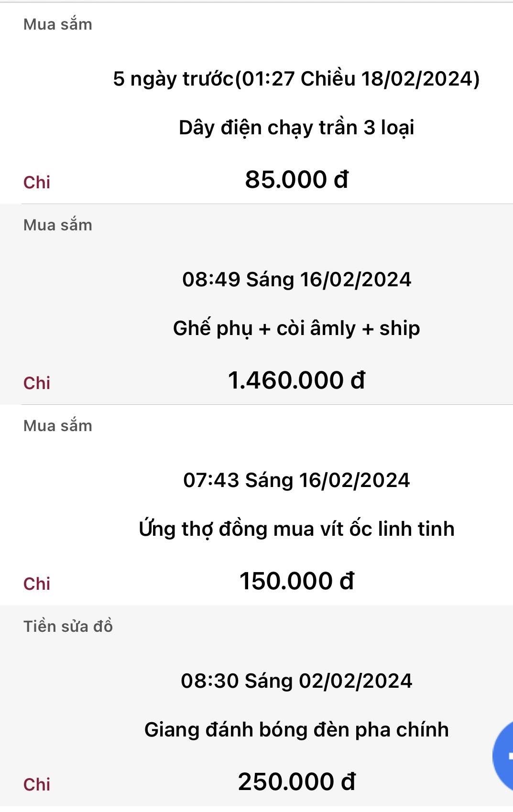Click 'Chi' label beside 85.000 đ
This screenshot has width=513, height=812.
click(x=37, y=182)
